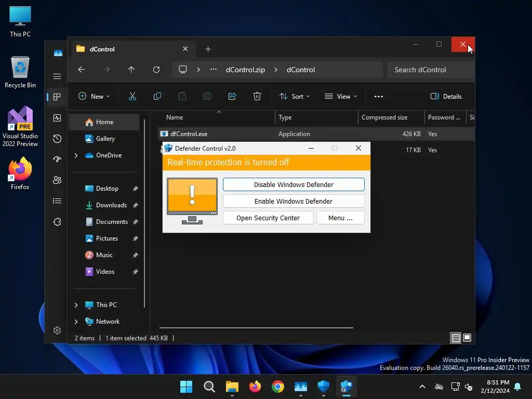This screenshot has width=532, height=399.
Task: Open the Recycle Bin desktop icon
Action: (20, 72)
